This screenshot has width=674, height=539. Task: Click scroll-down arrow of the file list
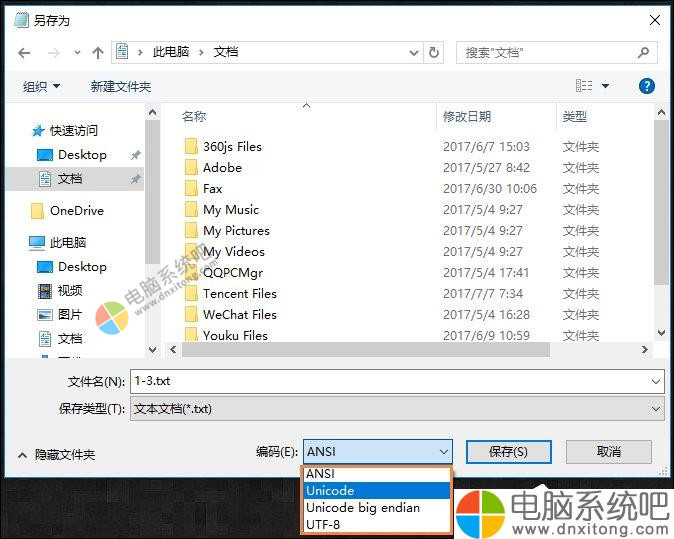point(661,333)
